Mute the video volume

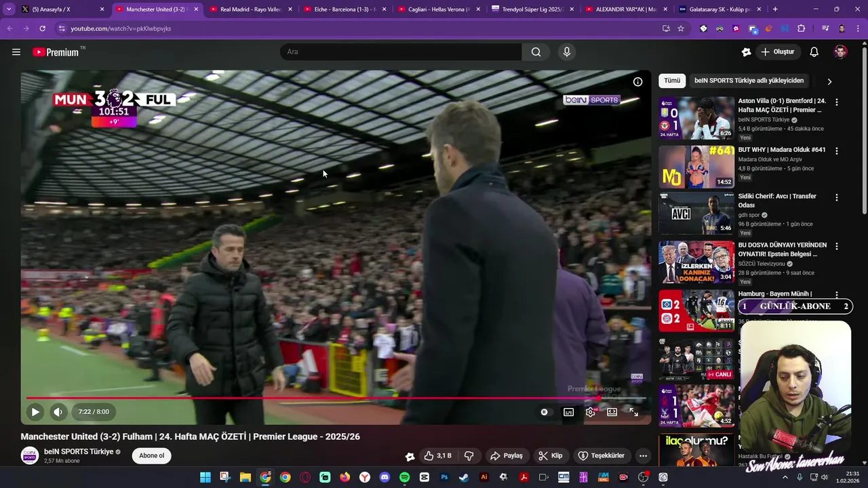pos(58,411)
